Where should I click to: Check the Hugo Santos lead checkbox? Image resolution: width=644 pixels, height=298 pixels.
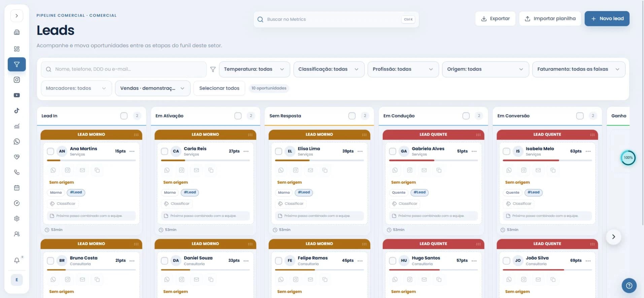coord(393,261)
